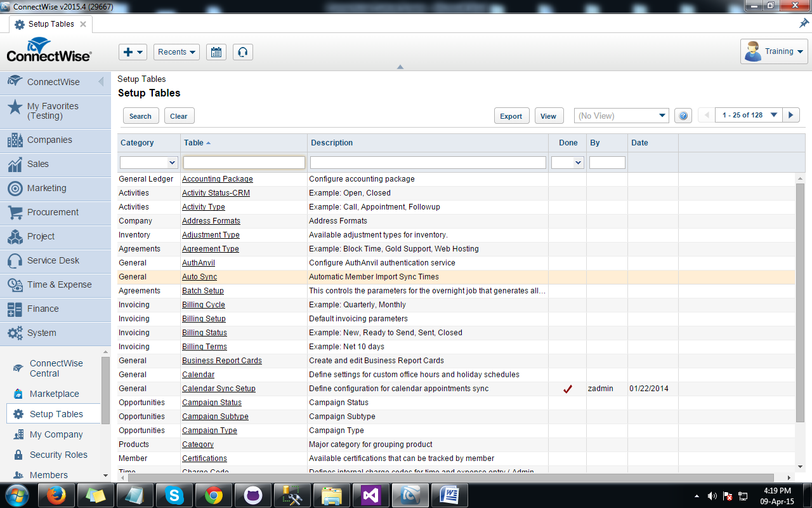This screenshot has width=812, height=508.
Task: Open the Project module
Action: pyautogui.click(x=55, y=236)
